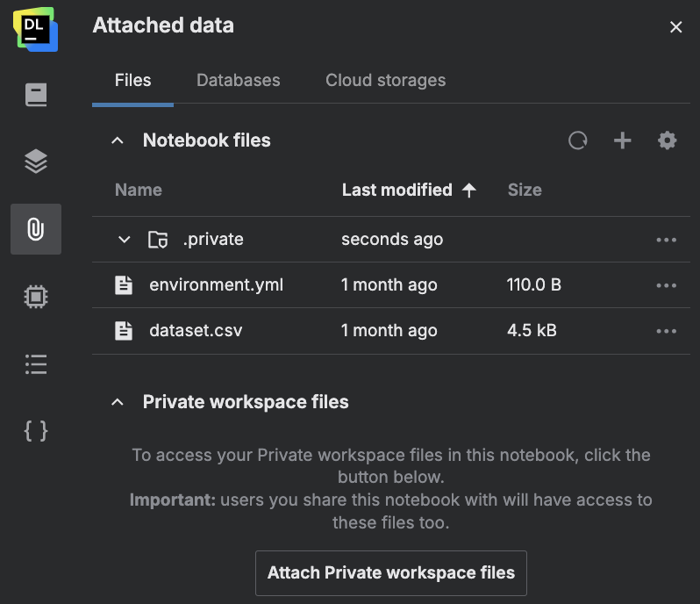Open more options for dataset.csv

click(x=666, y=331)
